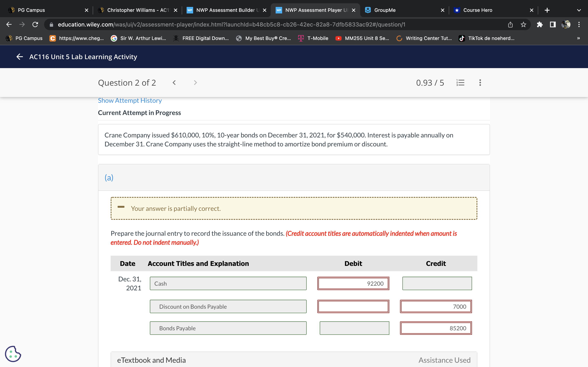The height and width of the screenshot is (367, 588).
Task: Select the Discount on Bonds Payable account field
Action: [x=228, y=307]
